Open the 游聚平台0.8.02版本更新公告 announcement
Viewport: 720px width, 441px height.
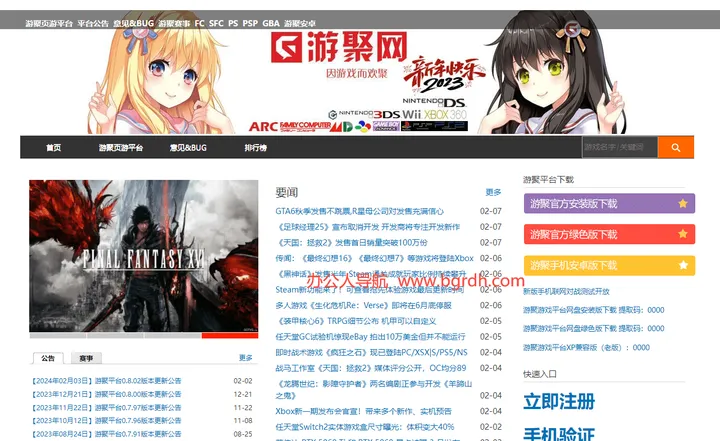pos(107,381)
